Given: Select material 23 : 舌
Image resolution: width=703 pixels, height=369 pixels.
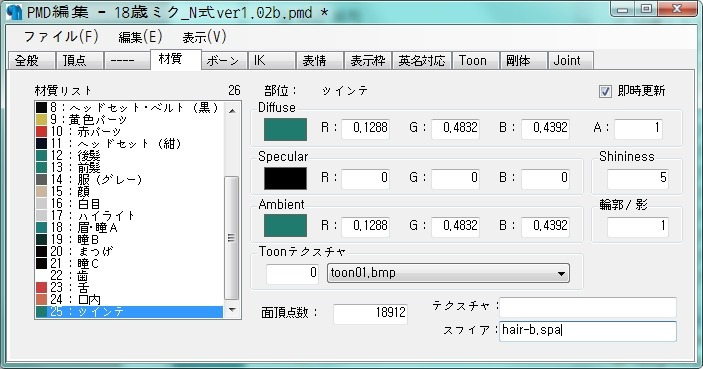Looking at the screenshot, I should coord(129,287).
